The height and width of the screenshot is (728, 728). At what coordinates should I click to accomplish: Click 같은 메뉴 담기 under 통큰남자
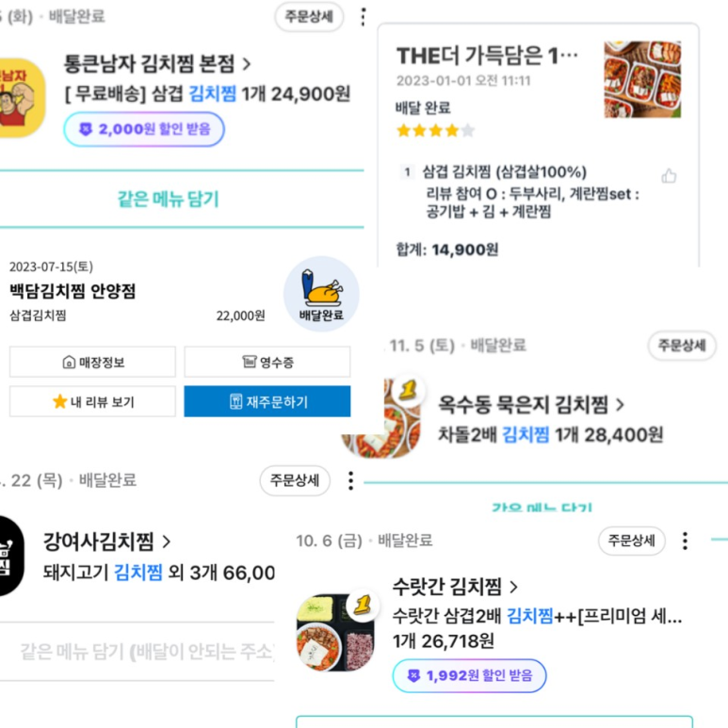click(x=168, y=199)
